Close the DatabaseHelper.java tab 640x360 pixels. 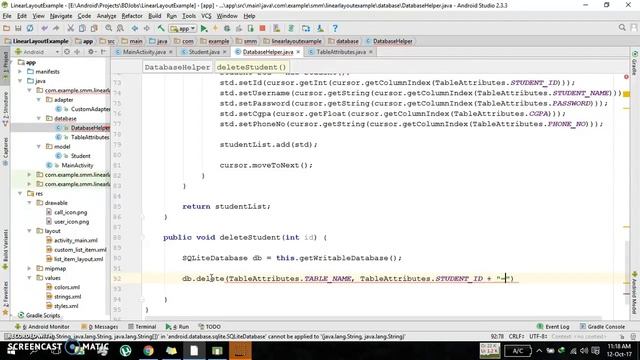(298, 52)
